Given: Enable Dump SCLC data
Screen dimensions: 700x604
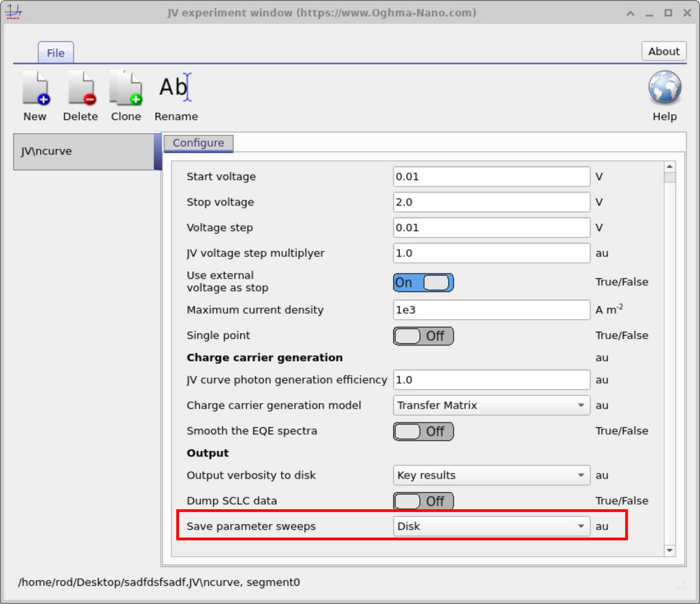Looking at the screenshot, I should tap(423, 501).
